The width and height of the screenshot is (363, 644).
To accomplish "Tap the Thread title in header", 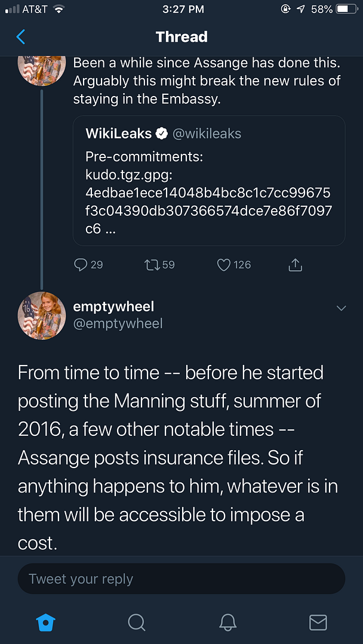I will click(x=181, y=37).
